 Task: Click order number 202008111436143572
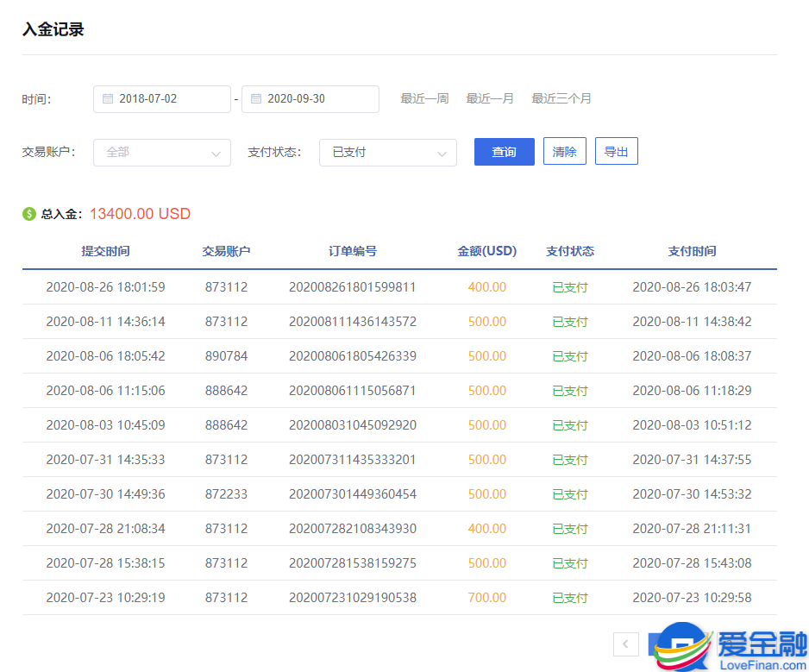[x=353, y=322]
